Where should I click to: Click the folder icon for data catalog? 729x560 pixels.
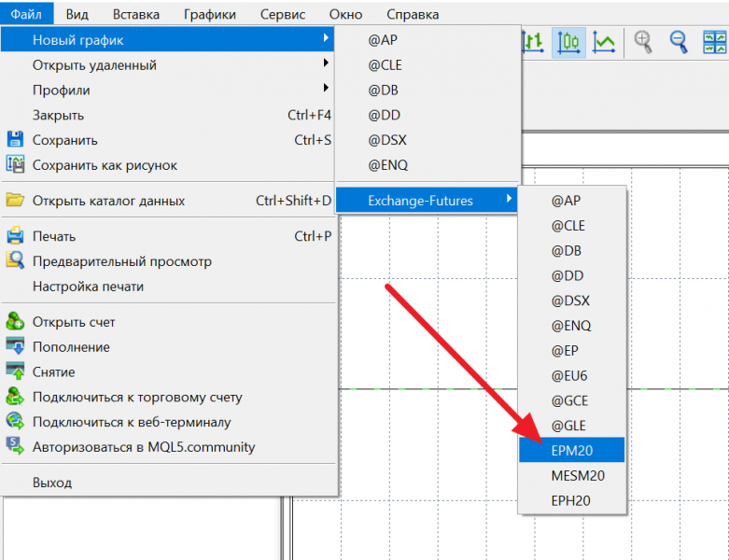tap(15, 201)
